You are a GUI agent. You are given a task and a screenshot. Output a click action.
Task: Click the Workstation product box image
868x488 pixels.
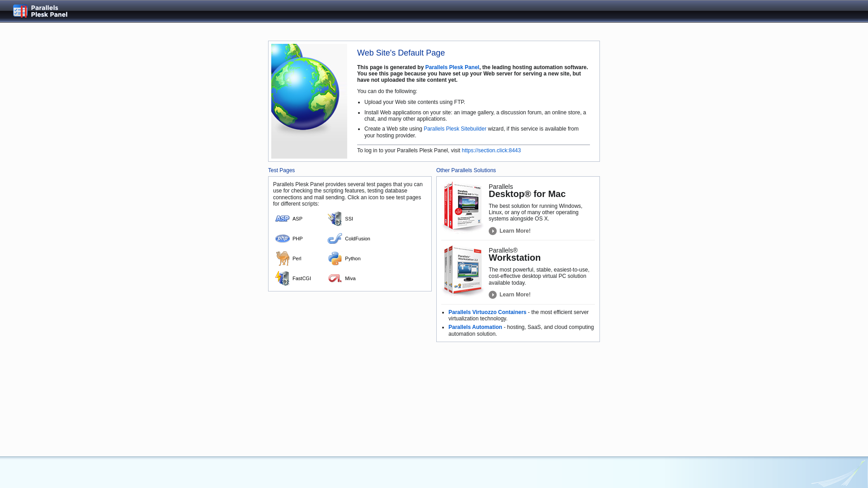[x=463, y=270]
